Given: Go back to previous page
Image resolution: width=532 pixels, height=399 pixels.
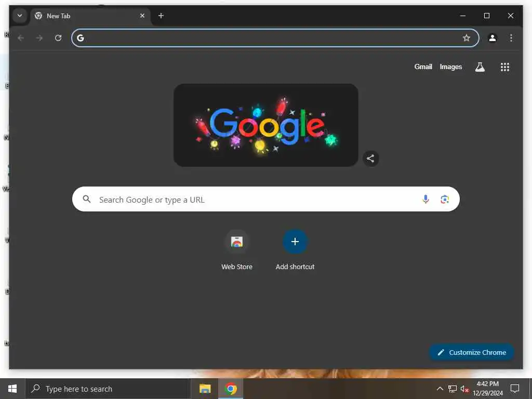Looking at the screenshot, I should click(21, 38).
